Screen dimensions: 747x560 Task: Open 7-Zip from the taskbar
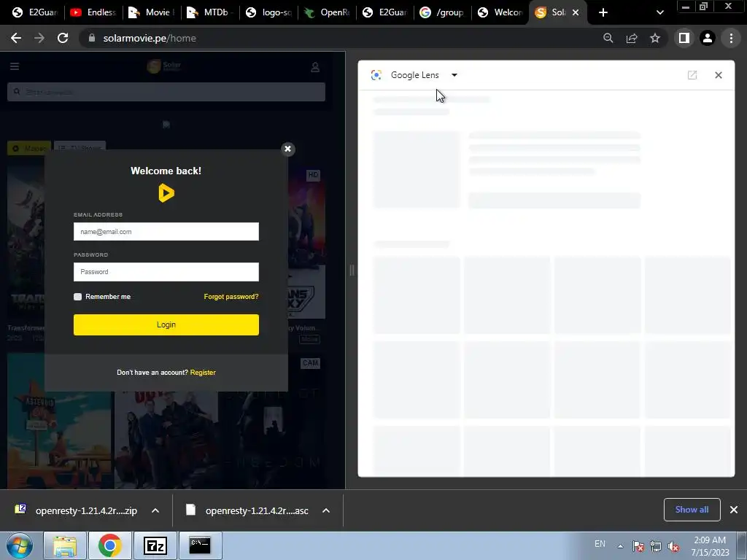coord(155,545)
